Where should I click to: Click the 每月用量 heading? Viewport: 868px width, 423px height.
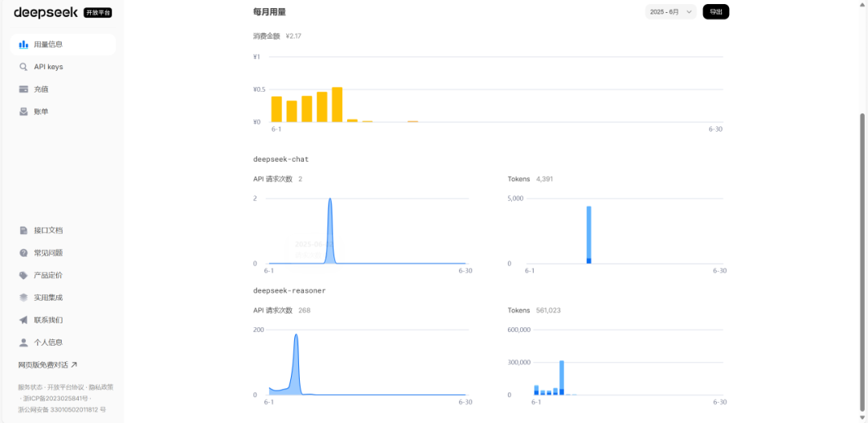coord(269,11)
